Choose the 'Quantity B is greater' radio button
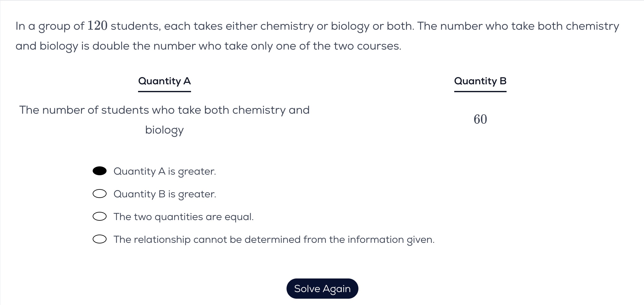 [100, 194]
